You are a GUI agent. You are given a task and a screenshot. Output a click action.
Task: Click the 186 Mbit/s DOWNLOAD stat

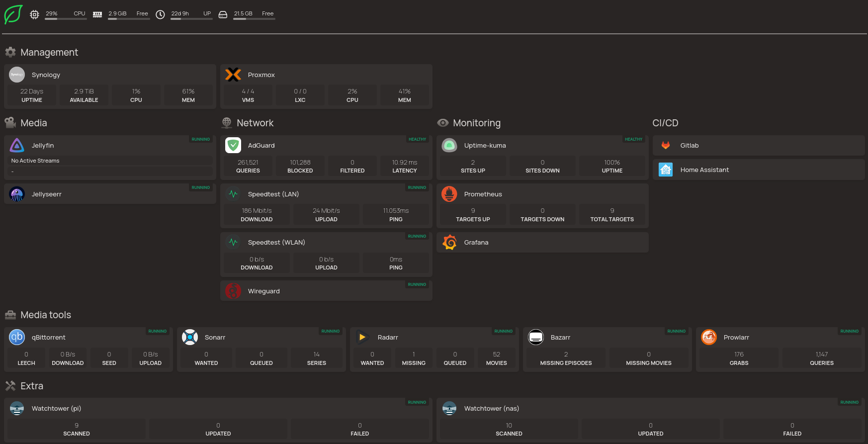(x=257, y=215)
